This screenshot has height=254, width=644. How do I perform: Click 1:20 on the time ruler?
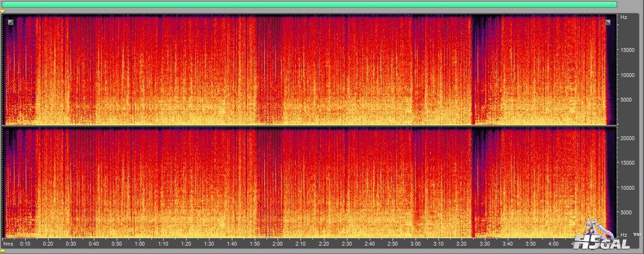click(x=185, y=243)
